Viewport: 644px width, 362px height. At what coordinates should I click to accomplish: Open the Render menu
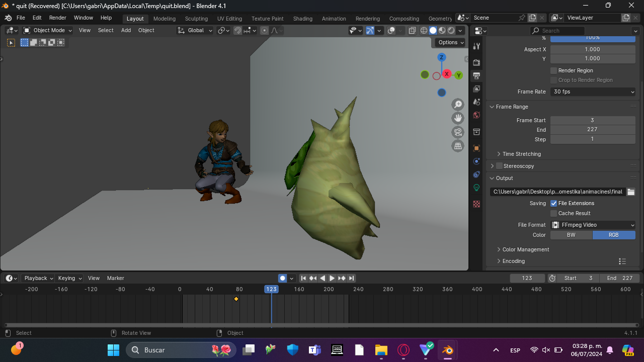pyautogui.click(x=57, y=18)
